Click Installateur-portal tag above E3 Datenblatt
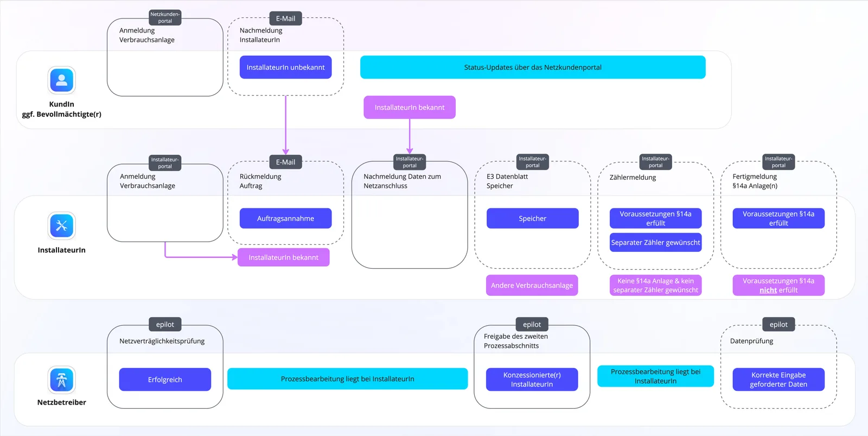 tap(533, 162)
